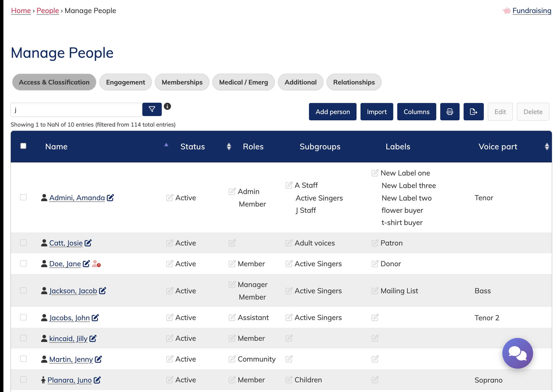The width and height of the screenshot is (557, 392).
Task: Click the print icon button
Action: [x=450, y=112]
